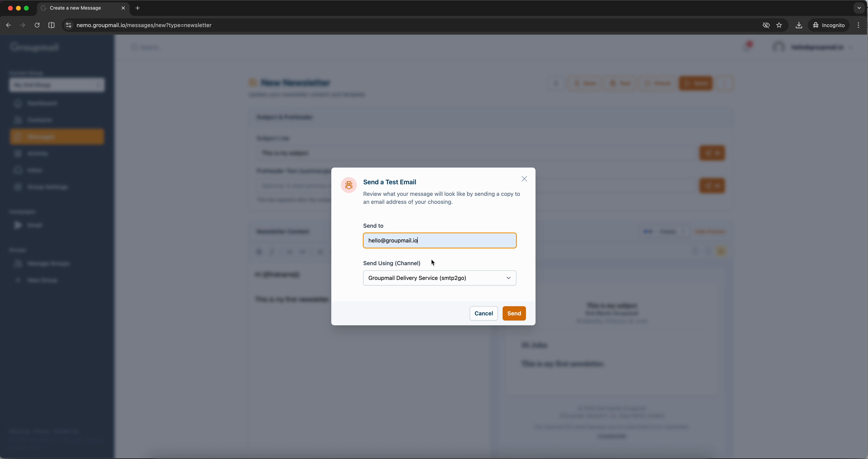The width and height of the screenshot is (868, 459).
Task: Click the orange Send button
Action: [514, 313]
